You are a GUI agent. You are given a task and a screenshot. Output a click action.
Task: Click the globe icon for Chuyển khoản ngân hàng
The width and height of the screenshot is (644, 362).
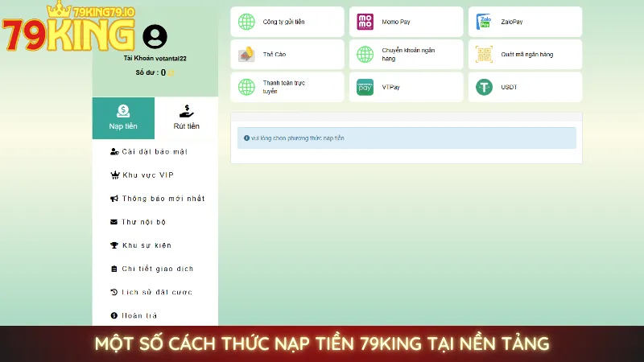coord(365,54)
